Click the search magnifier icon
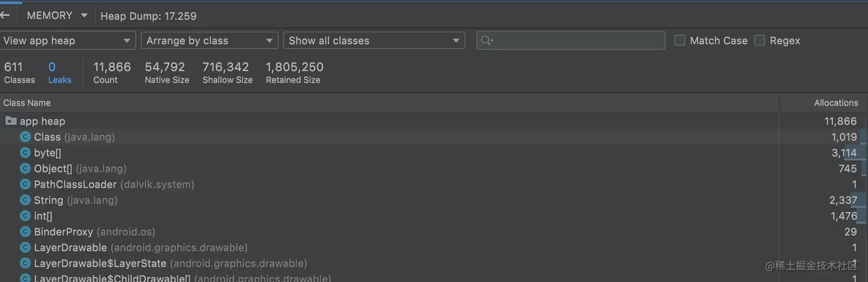 [486, 40]
